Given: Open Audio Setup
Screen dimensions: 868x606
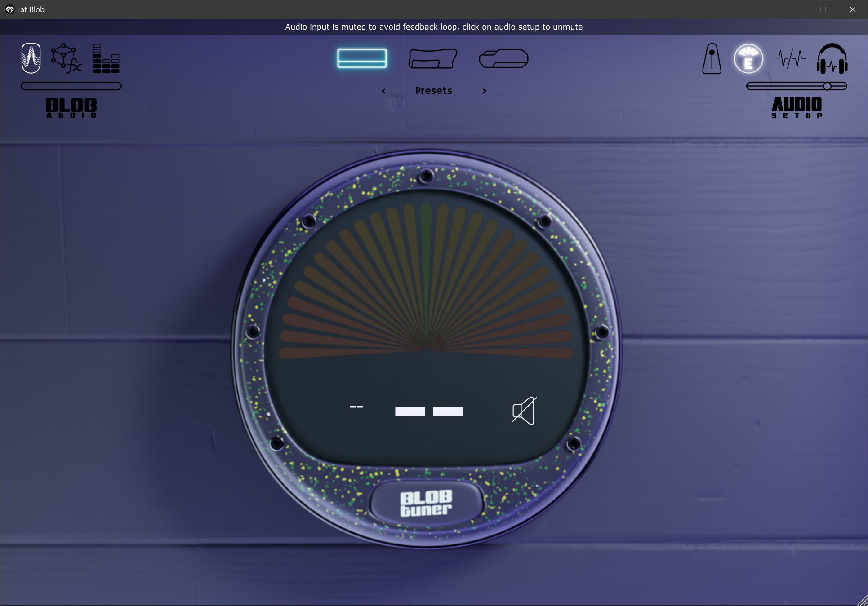Looking at the screenshot, I should click(x=797, y=108).
